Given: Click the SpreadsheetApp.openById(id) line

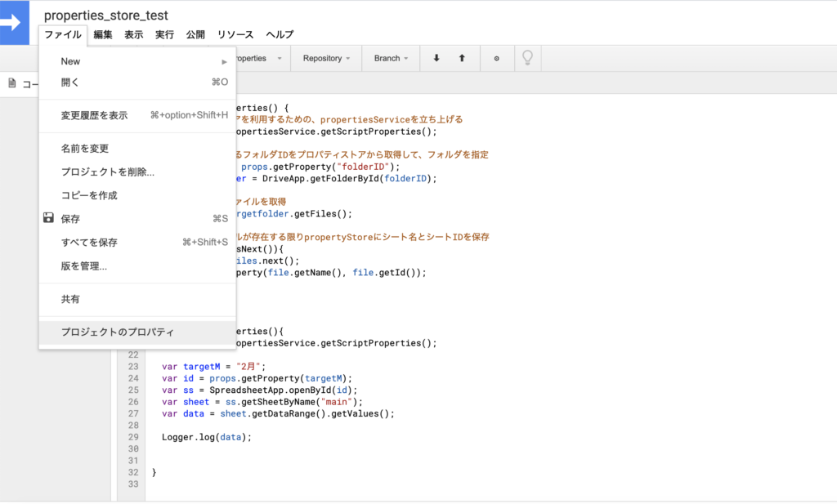Looking at the screenshot, I should [x=259, y=390].
